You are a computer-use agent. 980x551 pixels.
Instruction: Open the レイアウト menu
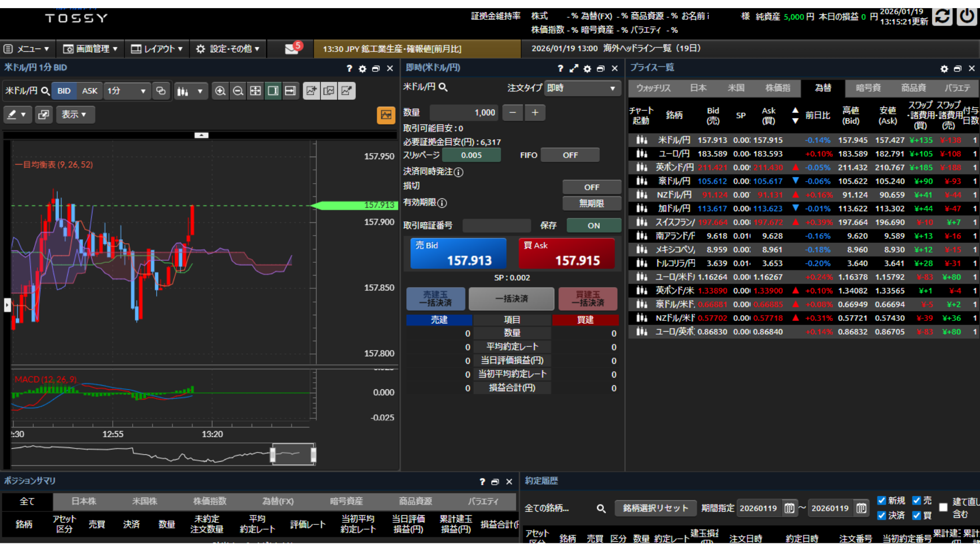pos(157,48)
